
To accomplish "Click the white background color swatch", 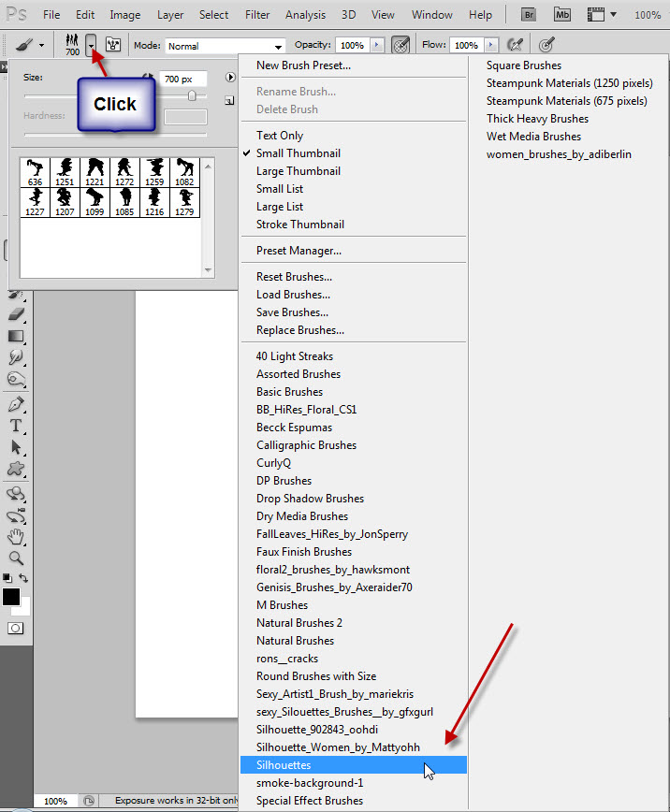I will tap(23, 610).
